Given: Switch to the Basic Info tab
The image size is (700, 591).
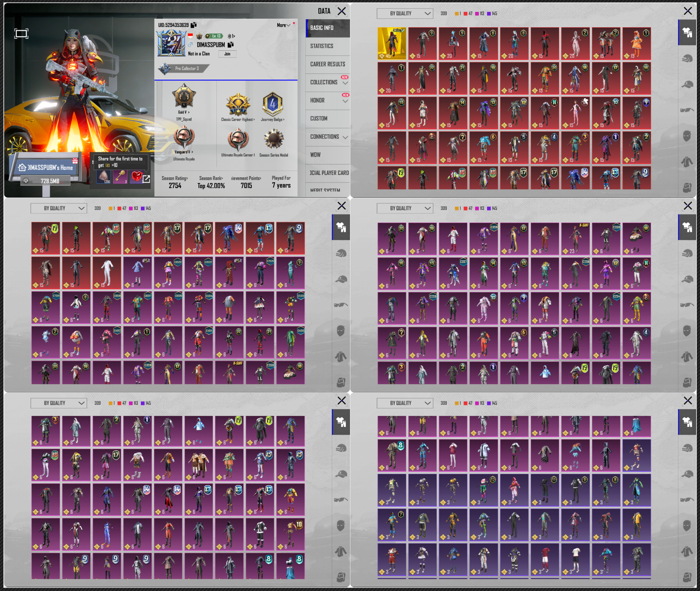Looking at the screenshot, I should click(x=328, y=28).
